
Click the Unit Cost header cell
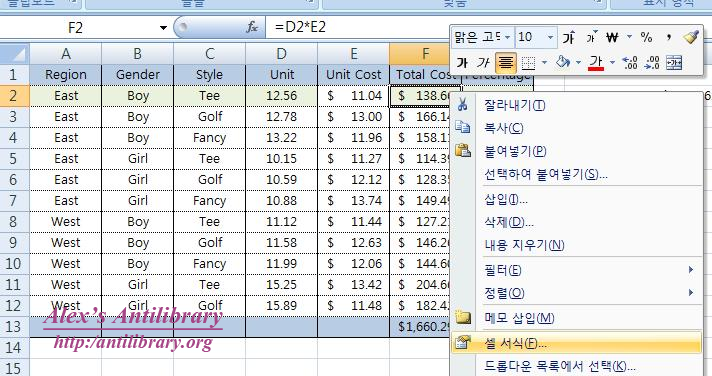point(353,74)
